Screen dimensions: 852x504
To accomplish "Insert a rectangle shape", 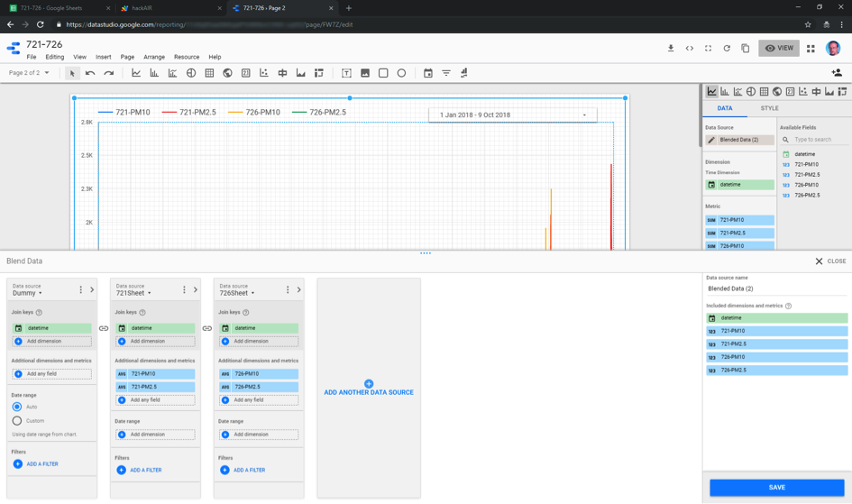I will [383, 73].
